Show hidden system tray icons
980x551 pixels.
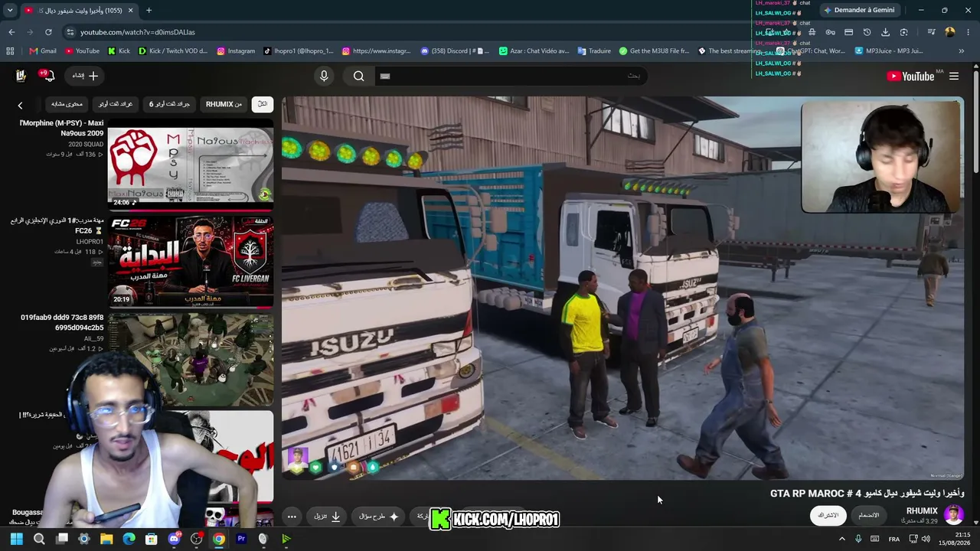coord(841,539)
